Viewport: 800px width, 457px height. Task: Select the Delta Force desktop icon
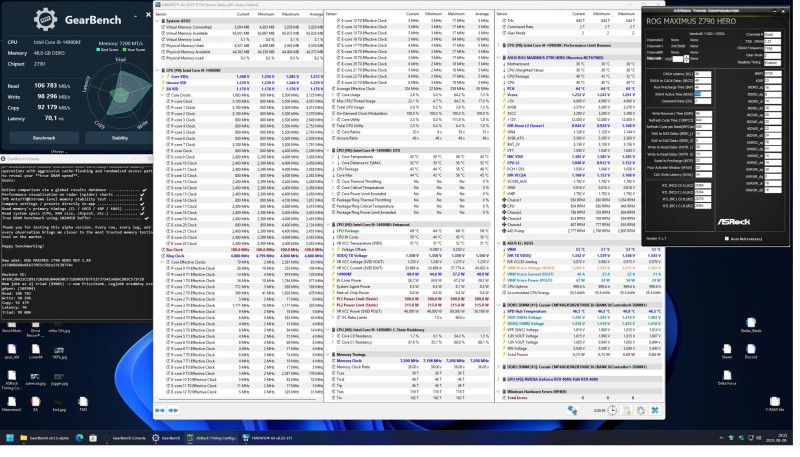727,379
